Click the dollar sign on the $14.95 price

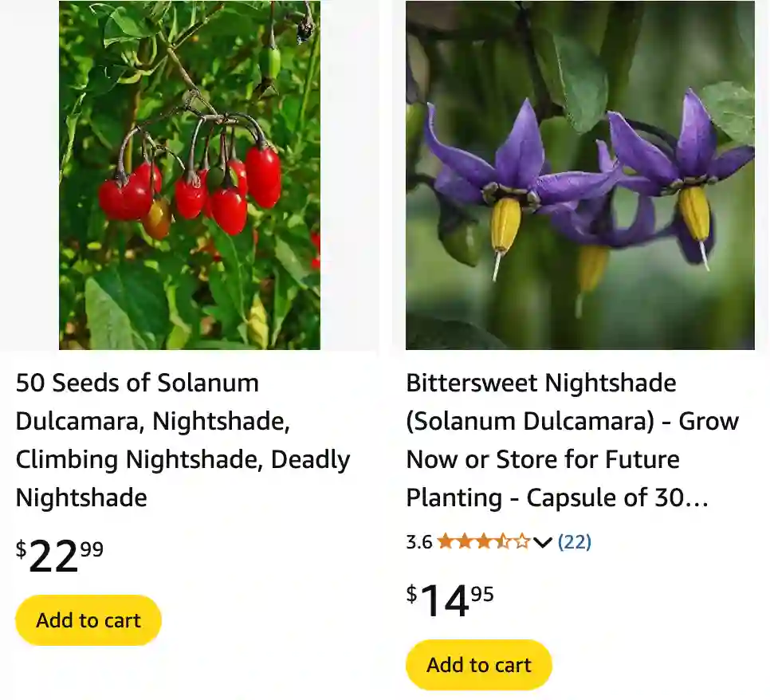[x=411, y=594]
